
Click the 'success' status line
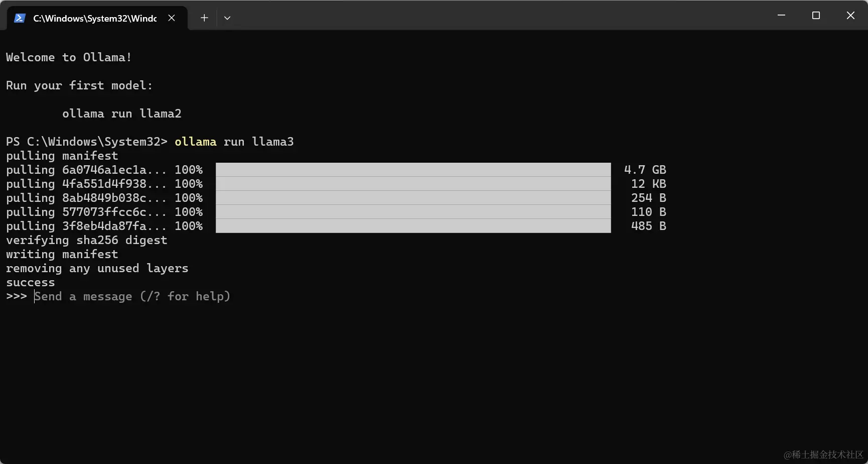click(31, 282)
